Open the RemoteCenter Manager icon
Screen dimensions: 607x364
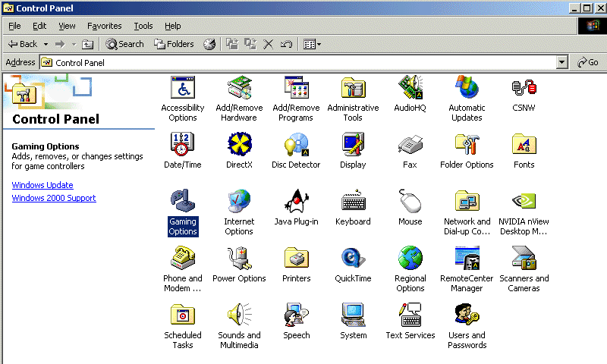click(467, 258)
